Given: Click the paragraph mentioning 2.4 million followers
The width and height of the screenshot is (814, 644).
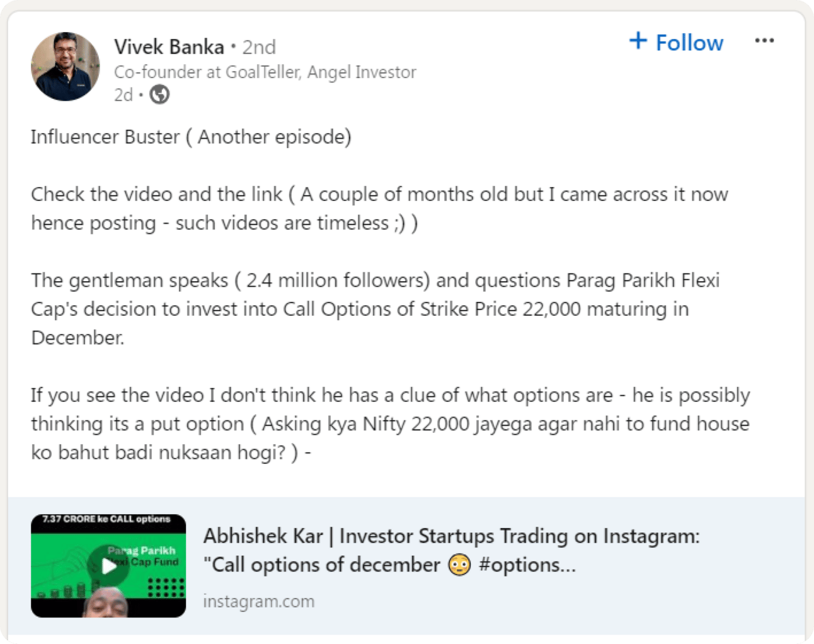Looking at the screenshot, I should [375, 309].
